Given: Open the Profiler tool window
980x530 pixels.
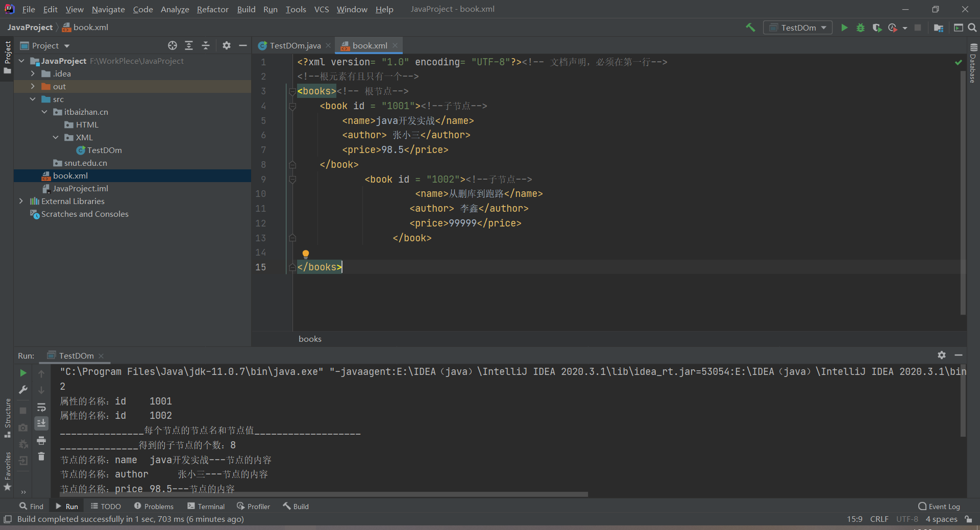Looking at the screenshot, I should point(254,506).
